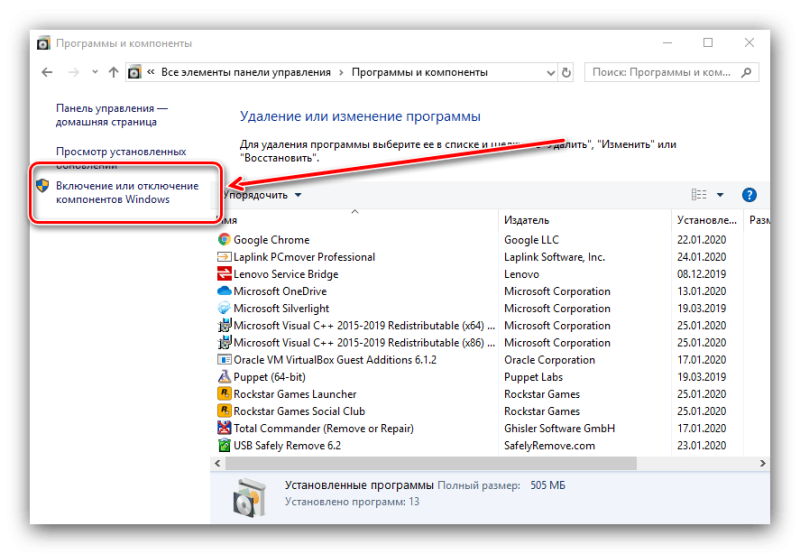Click the Microsoft OneDrive cloud icon
The image size is (800, 554).
(x=224, y=291)
